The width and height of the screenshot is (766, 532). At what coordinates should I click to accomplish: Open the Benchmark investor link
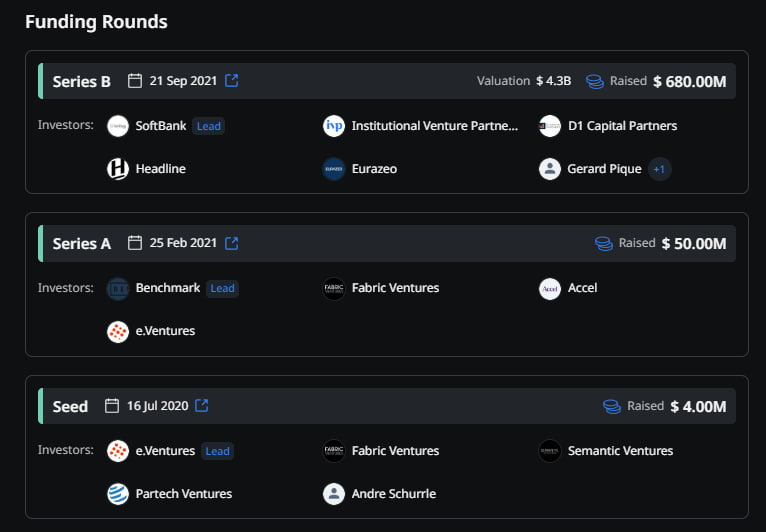click(168, 288)
